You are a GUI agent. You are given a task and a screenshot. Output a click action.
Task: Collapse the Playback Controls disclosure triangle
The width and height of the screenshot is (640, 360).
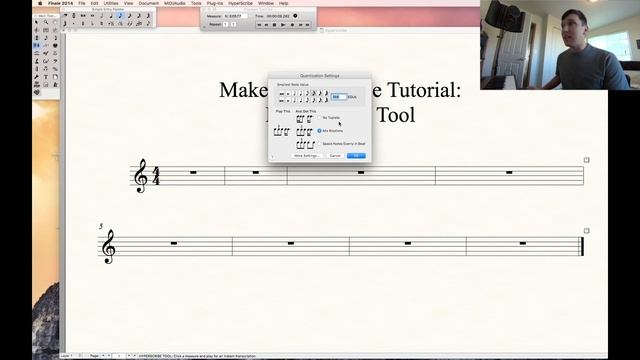coord(204,27)
